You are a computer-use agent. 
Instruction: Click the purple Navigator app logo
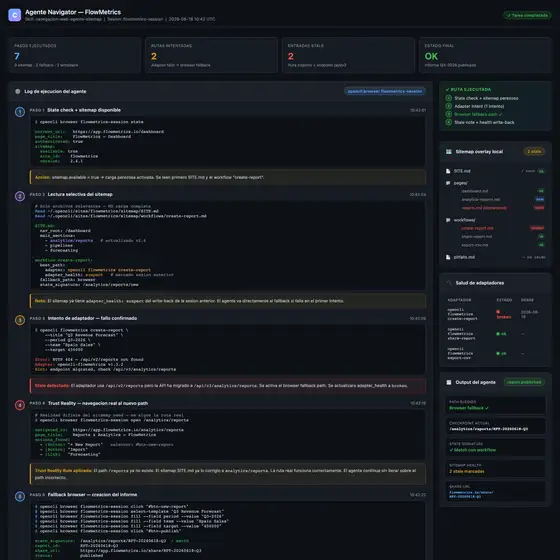(x=15, y=15)
